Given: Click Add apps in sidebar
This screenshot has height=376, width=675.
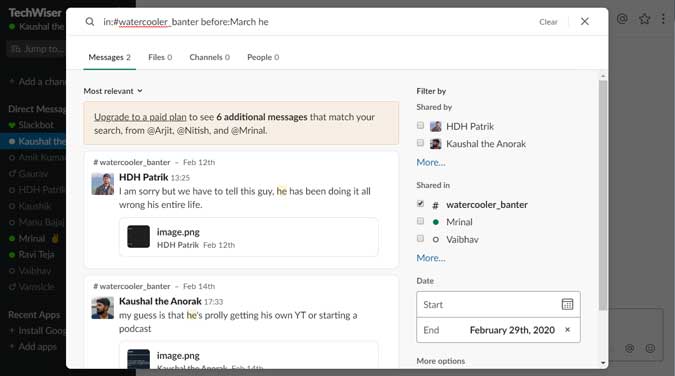Looking at the screenshot, I should click(34, 347).
